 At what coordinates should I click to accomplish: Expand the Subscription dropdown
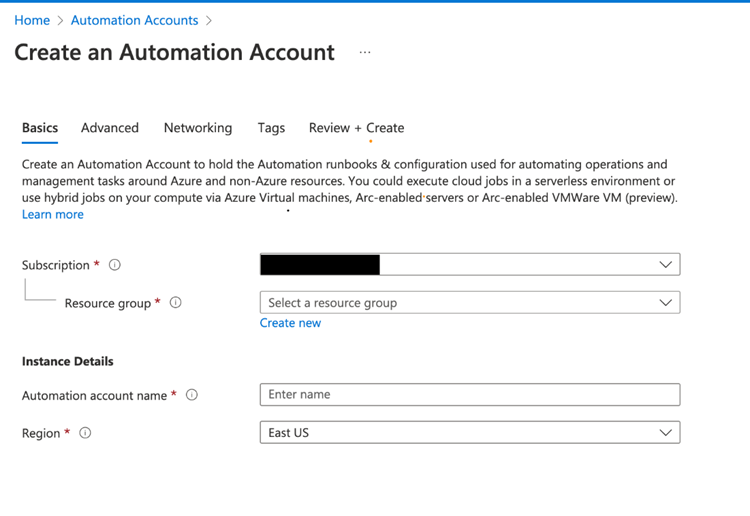(470, 264)
